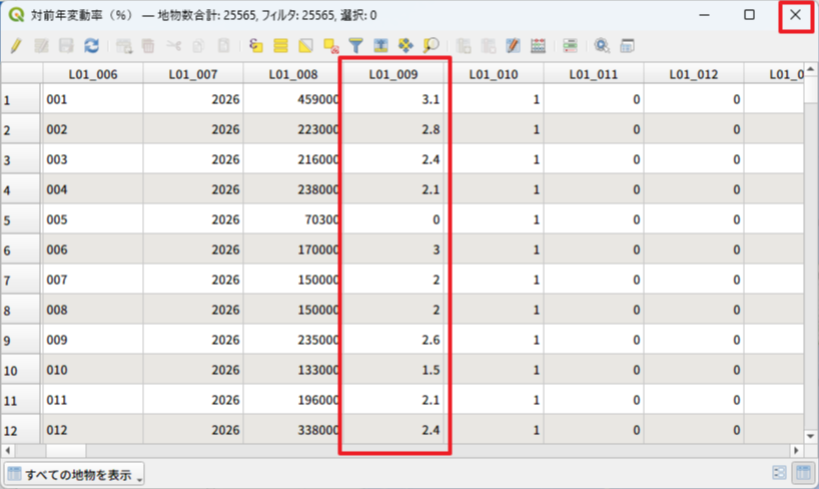Viewport: 819px width, 489px height.
Task: Invert the feature selection
Action: pyautogui.click(x=306, y=46)
